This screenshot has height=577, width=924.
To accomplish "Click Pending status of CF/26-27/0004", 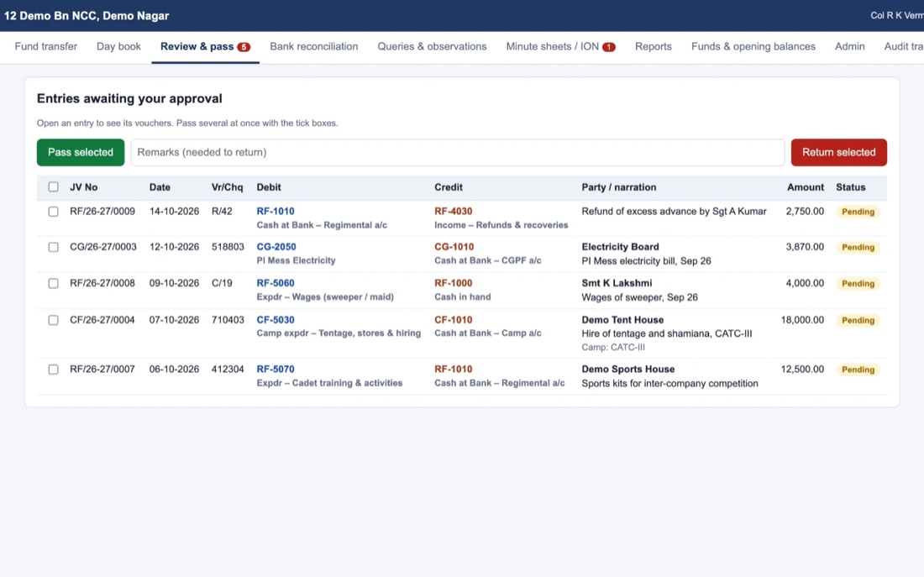I will (x=858, y=320).
